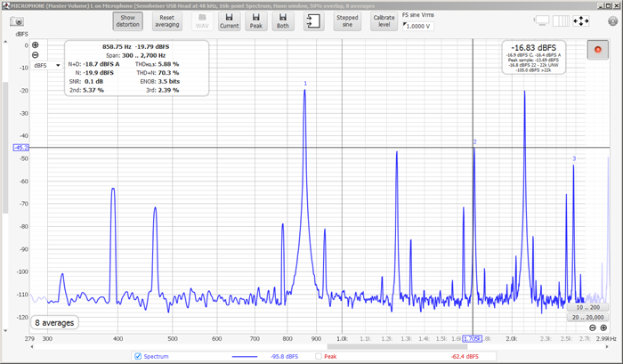The height and width of the screenshot is (364, 623).
Task: Zoom in vertical axis with plus icon
Action: tap(36, 44)
